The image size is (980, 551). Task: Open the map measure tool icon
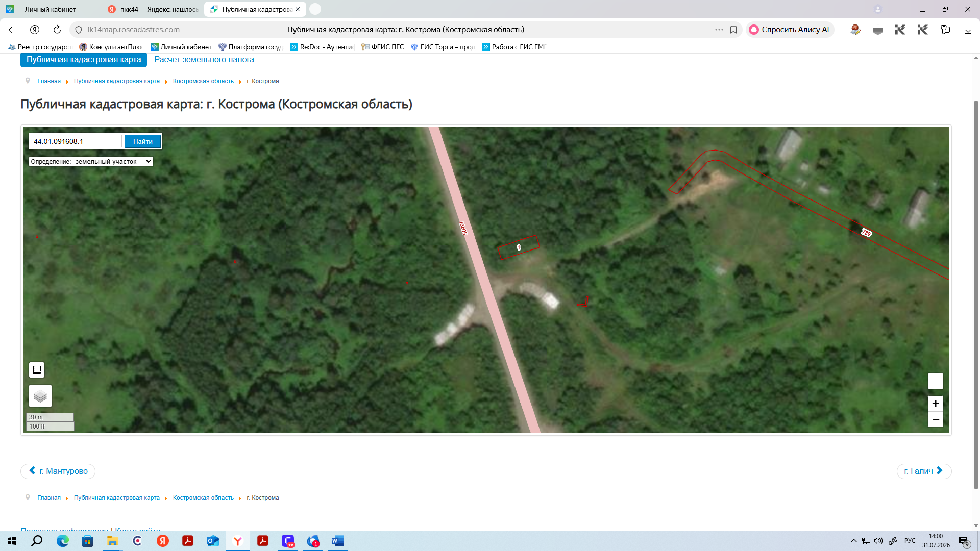point(37,370)
